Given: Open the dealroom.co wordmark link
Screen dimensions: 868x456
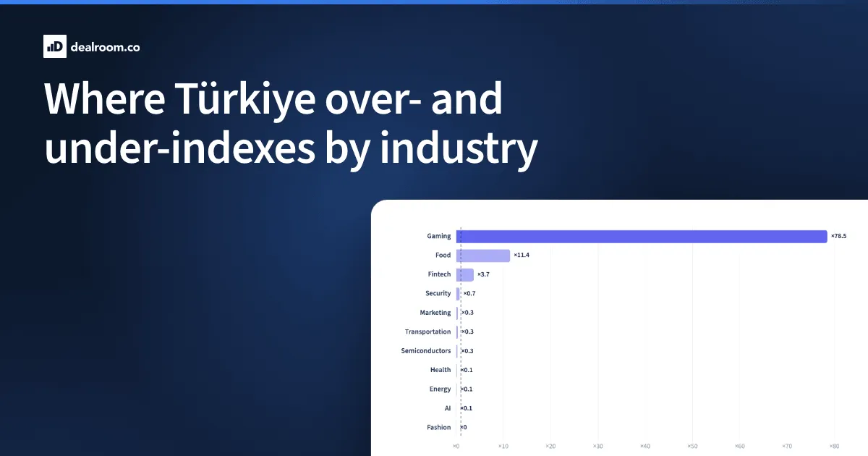Looking at the screenshot, I should 106,47.
